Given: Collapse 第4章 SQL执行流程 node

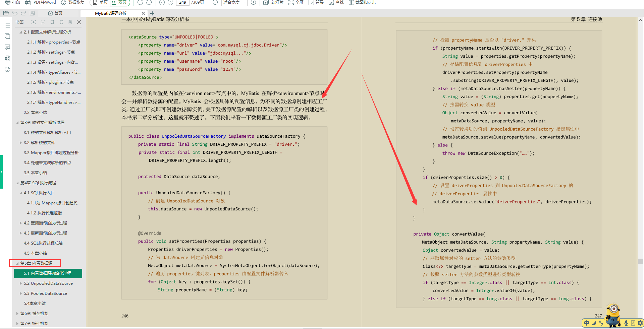Looking at the screenshot, I should click(17, 183).
